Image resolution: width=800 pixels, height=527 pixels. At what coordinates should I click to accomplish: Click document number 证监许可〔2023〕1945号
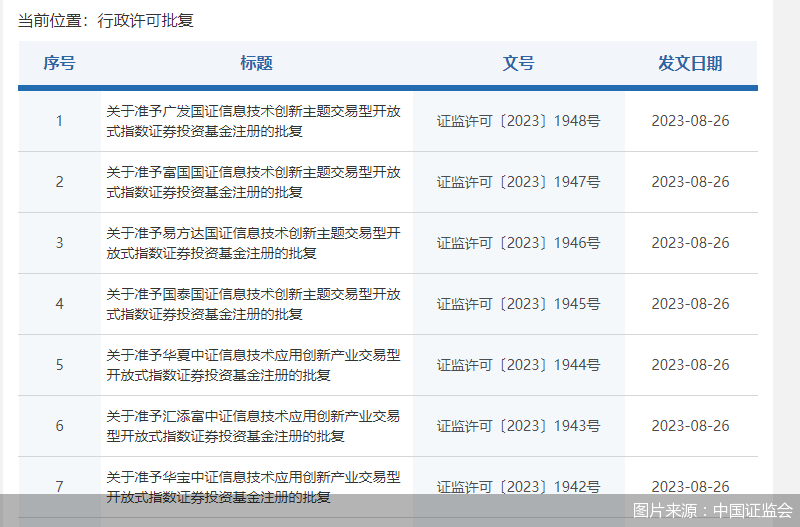pos(518,304)
